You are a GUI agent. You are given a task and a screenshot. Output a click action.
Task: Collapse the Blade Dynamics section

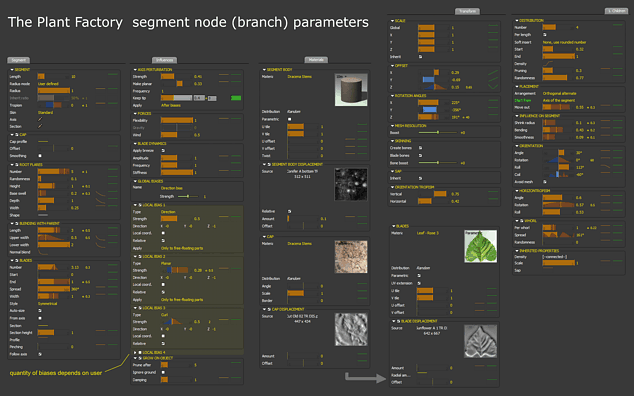pos(135,144)
